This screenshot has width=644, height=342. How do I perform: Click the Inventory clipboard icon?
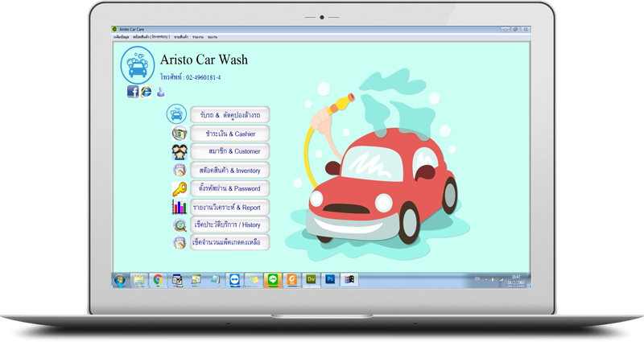click(180, 170)
